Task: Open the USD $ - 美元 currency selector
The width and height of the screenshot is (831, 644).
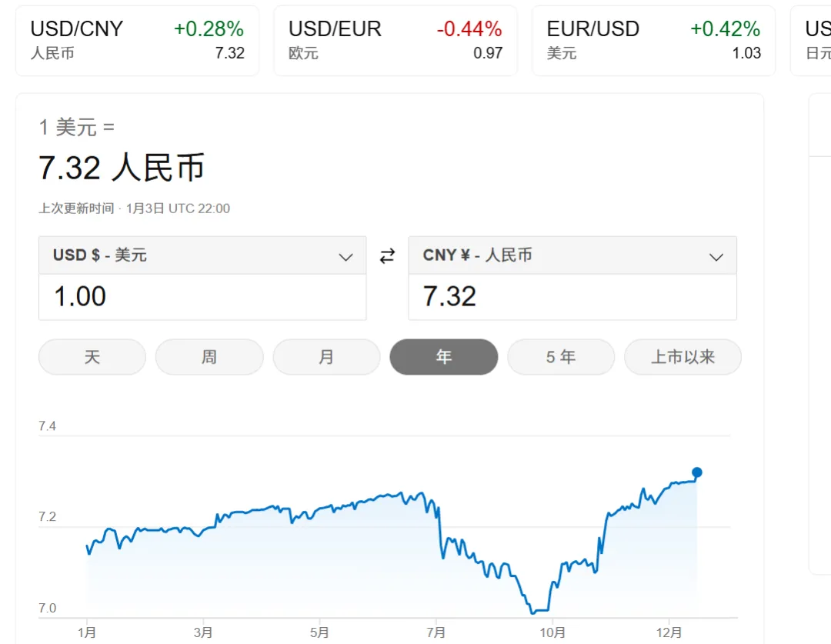Action: (x=202, y=255)
